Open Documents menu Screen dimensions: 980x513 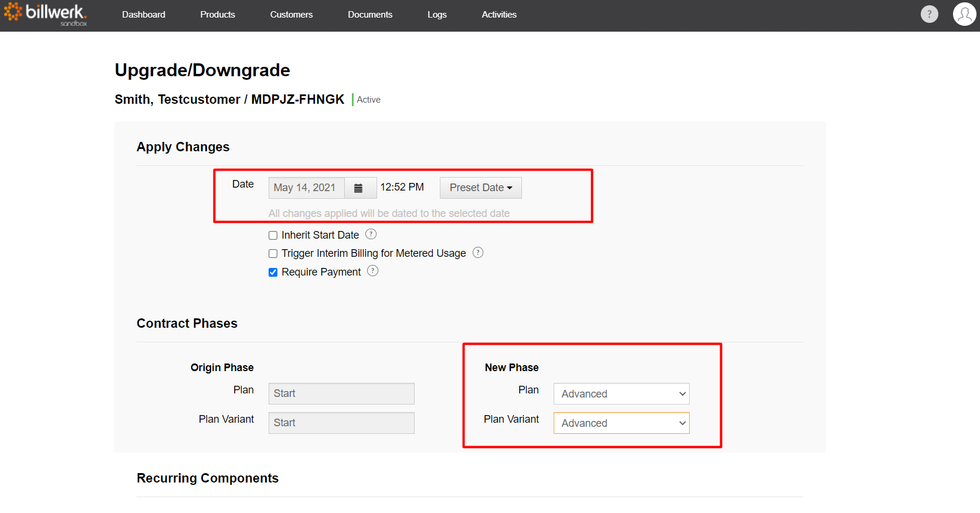tap(370, 15)
